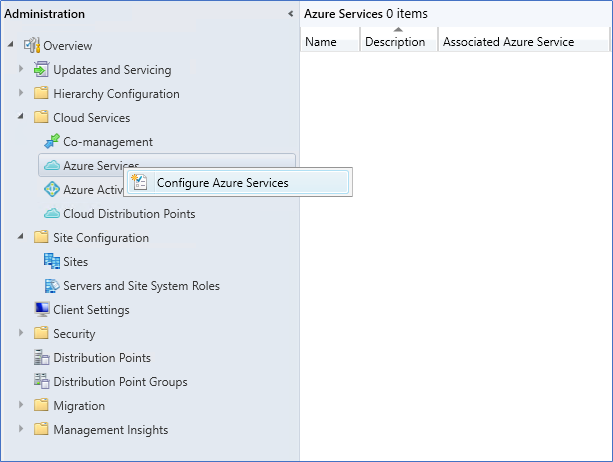Sort by the Description column header
613x462 pixels.
pos(399,41)
